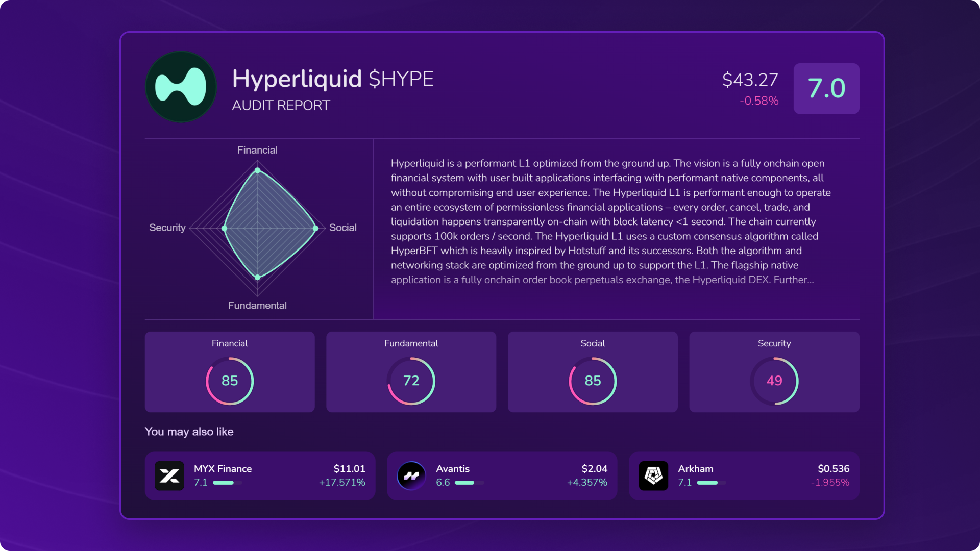Click the $HYPE ticker symbol
The height and width of the screenshot is (551, 980).
401,79
